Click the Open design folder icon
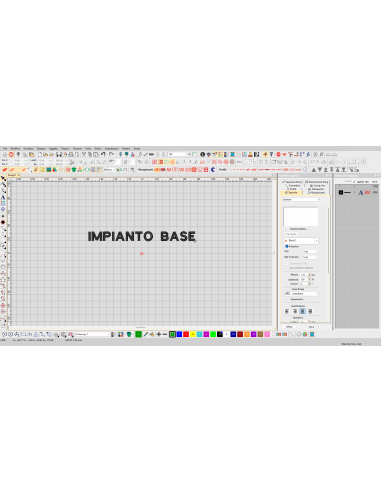 coord(46,154)
